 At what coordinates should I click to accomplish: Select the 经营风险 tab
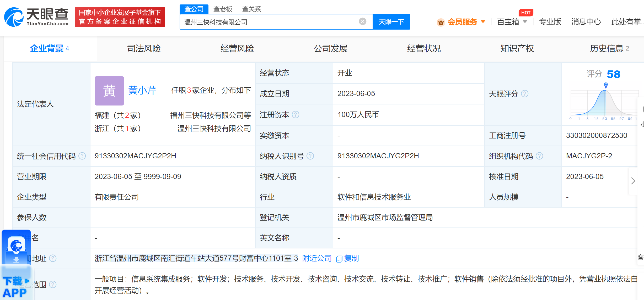237,48
